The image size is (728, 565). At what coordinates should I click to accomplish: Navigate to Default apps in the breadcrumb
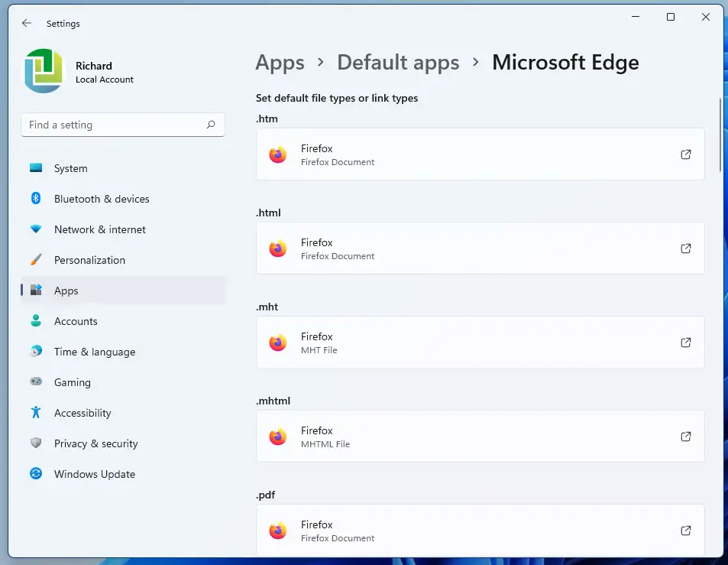(398, 63)
